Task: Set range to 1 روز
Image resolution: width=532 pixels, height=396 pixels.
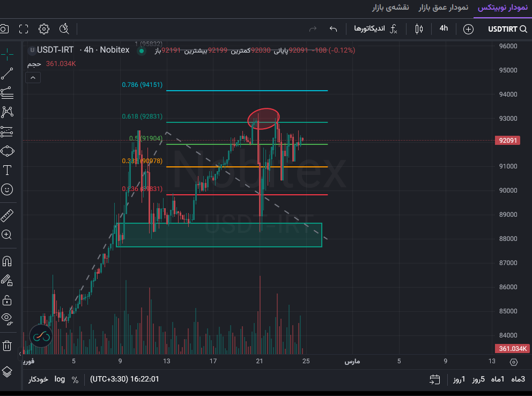Action: (459, 379)
